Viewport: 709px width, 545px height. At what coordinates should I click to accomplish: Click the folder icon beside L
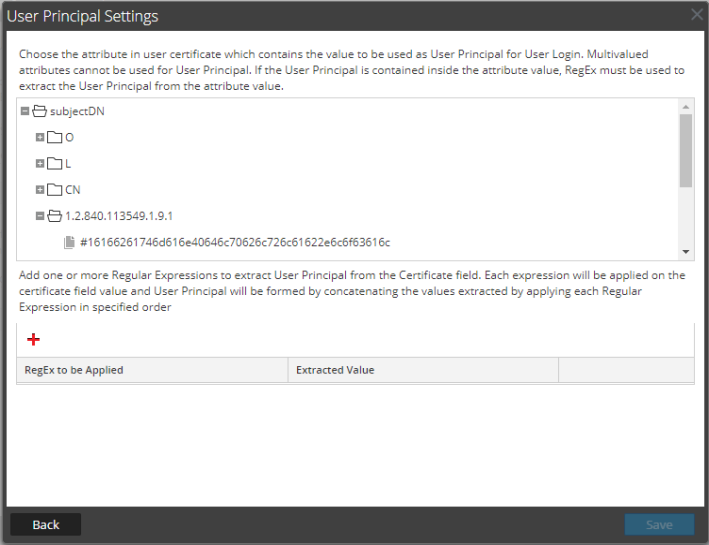click(55, 163)
